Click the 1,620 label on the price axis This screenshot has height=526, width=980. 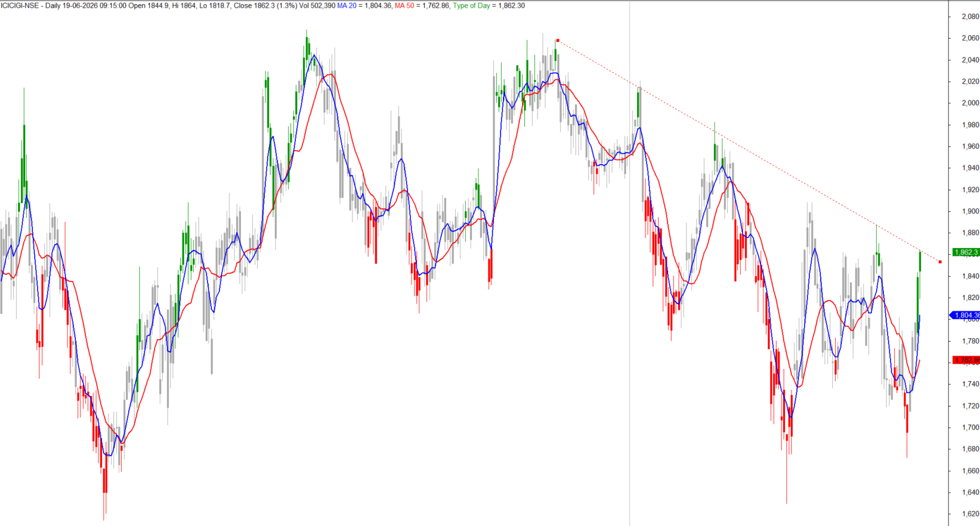[970, 513]
